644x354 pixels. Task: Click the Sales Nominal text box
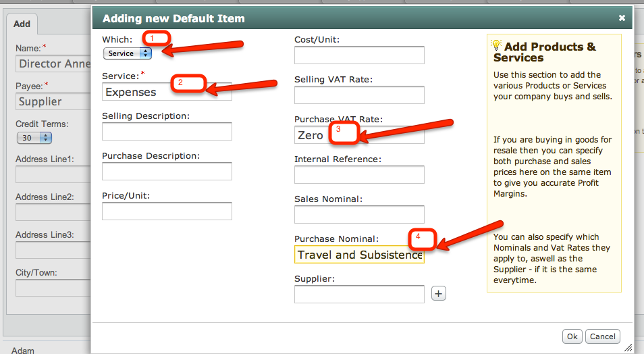(x=359, y=215)
